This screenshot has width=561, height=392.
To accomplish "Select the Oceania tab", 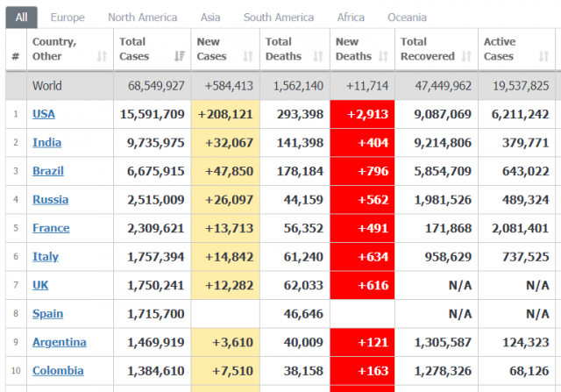I will 407,18.
